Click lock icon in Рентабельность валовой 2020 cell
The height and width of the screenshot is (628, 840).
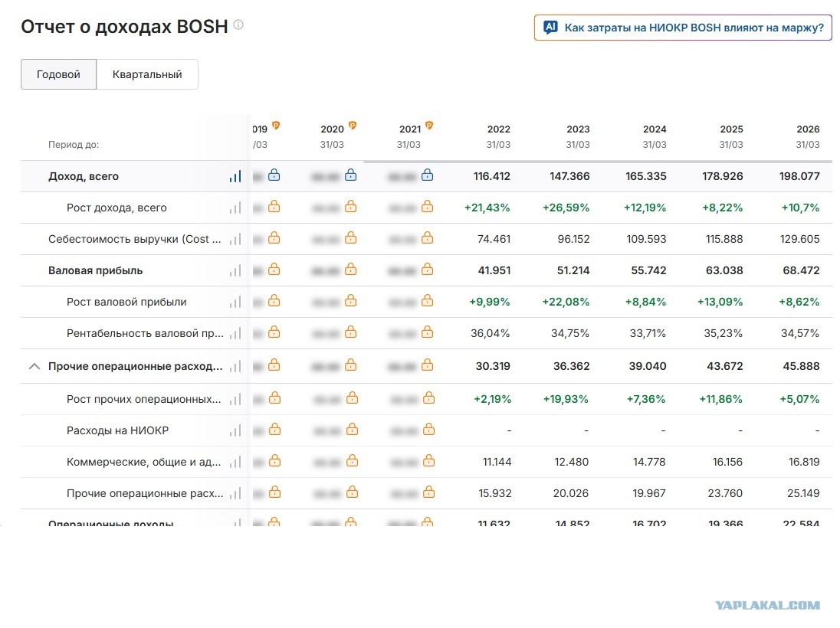tap(351, 332)
